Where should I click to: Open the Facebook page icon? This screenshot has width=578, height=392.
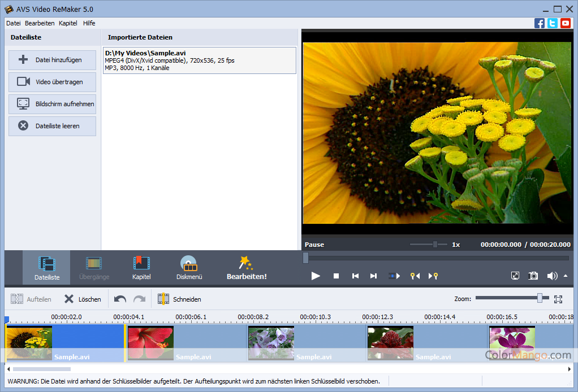pos(540,23)
